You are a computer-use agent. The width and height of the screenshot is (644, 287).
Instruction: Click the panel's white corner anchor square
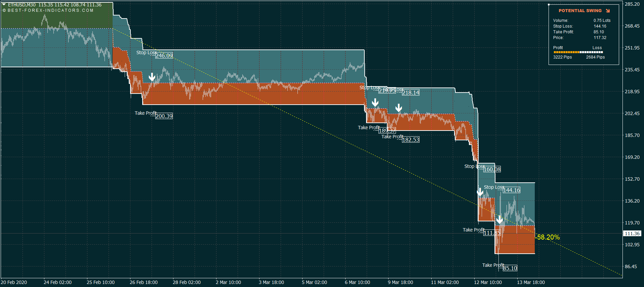[x=549, y=5]
